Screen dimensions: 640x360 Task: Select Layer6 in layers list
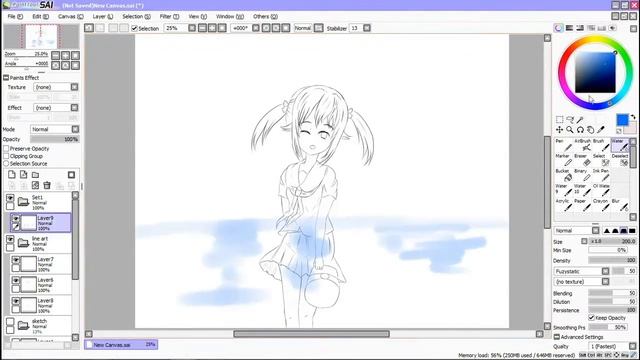pyautogui.click(x=41, y=284)
